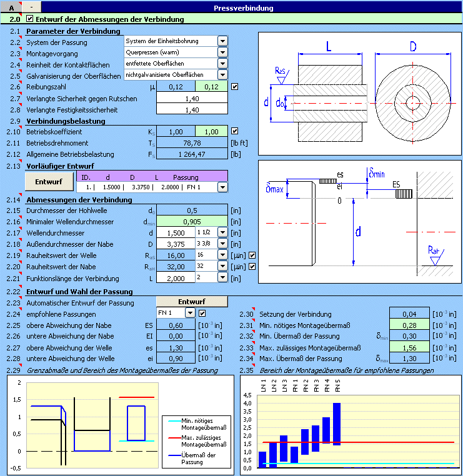Click the LN 1 bar in recommended fits chart

point(262,459)
